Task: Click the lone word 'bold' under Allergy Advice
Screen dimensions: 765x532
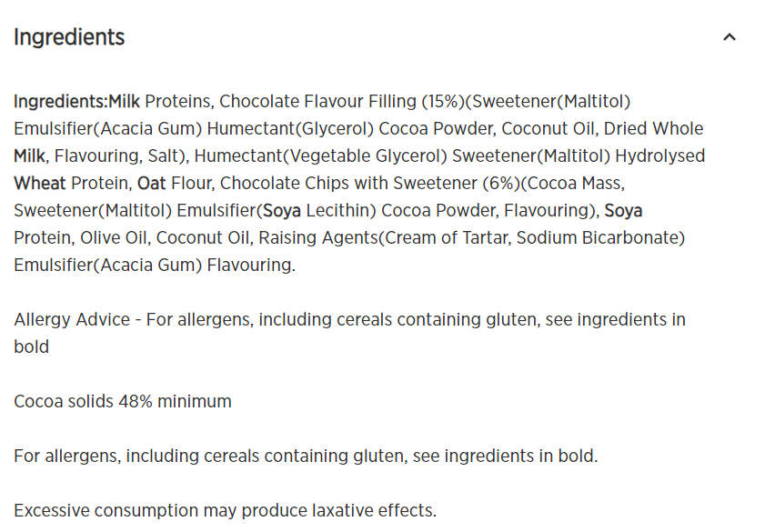Action: click(31, 346)
